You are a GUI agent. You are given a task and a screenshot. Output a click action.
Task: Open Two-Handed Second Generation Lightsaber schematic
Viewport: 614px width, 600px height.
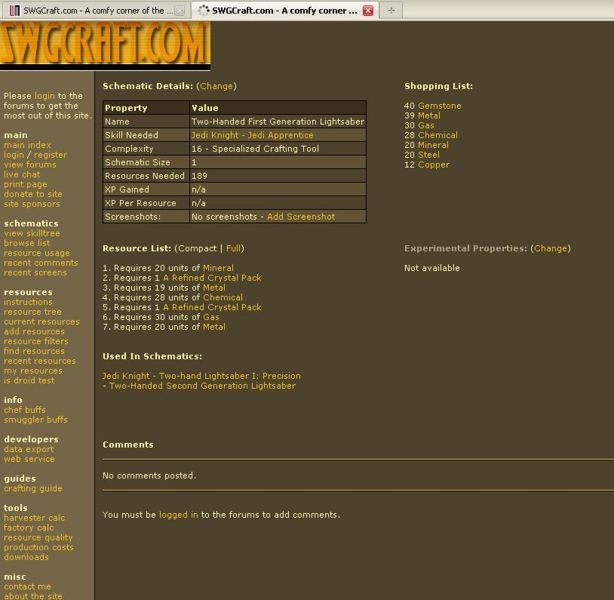[x=202, y=385]
